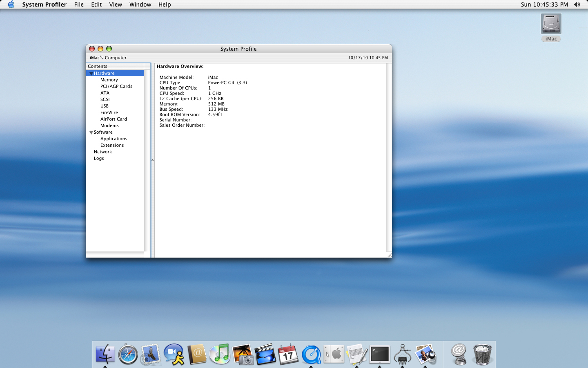The image size is (588, 368).
Task: Launch Safari from the dock
Action: click(128, 354)
